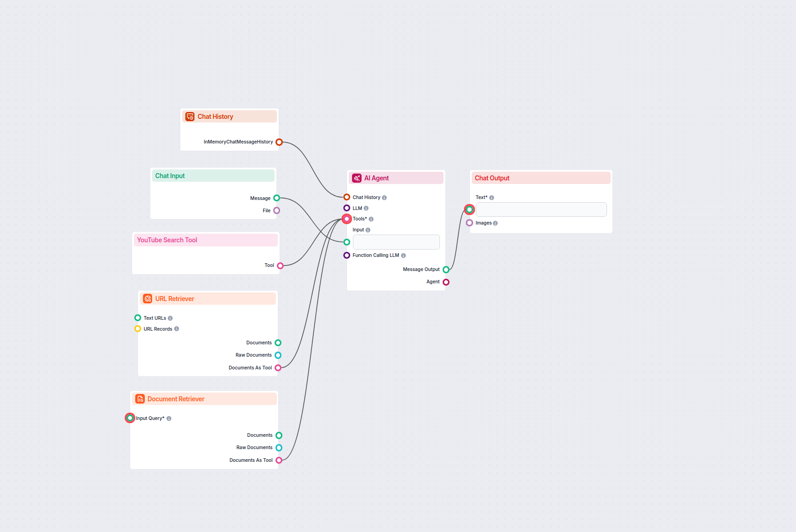Select the Chat Output node title bar

click(541, 178)
